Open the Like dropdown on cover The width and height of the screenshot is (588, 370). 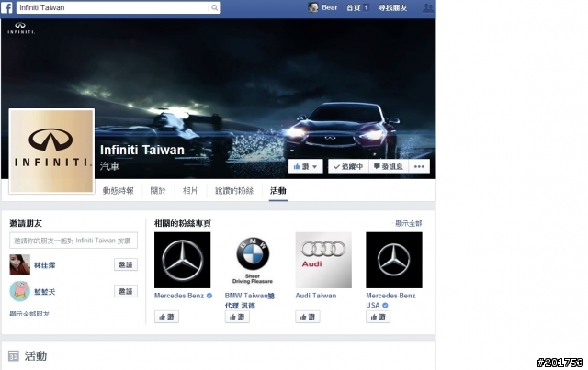point(305,166)
